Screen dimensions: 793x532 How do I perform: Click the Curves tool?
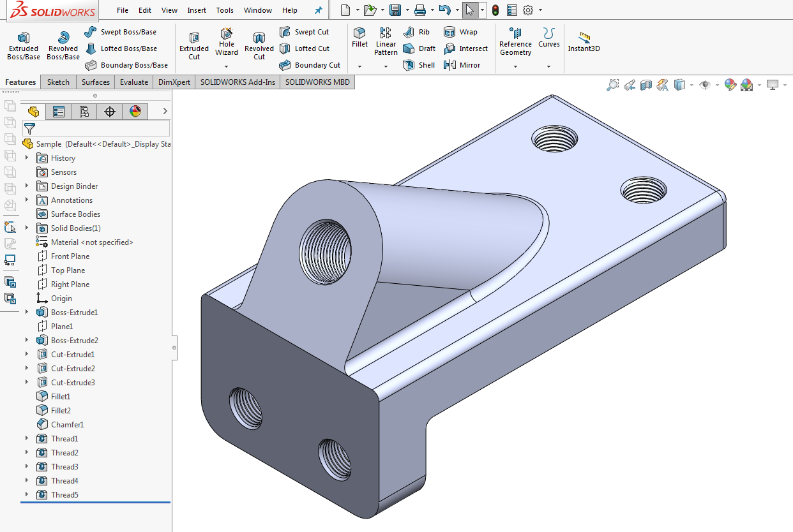(549, 38)
